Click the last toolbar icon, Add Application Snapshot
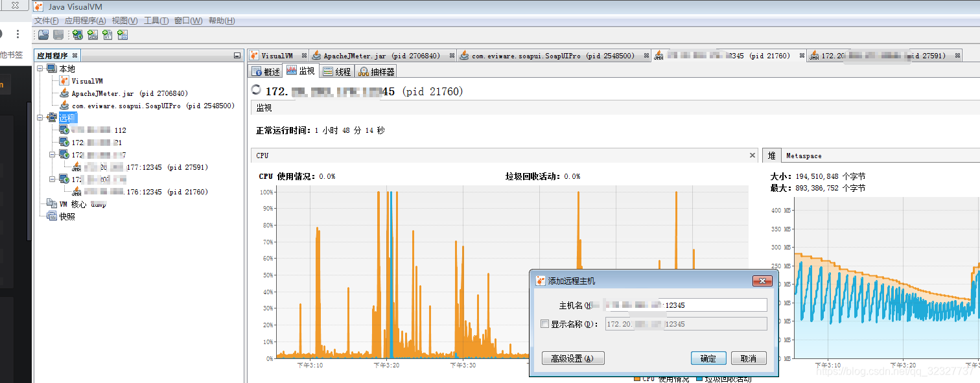The image size is (980, 383). pos(122,35)
